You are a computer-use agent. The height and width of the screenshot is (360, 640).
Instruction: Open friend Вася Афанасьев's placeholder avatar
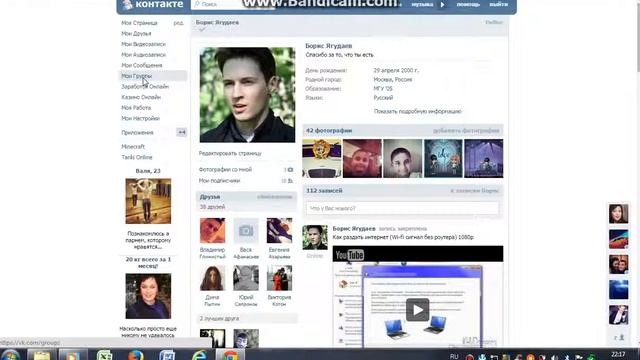click(246, 231)
